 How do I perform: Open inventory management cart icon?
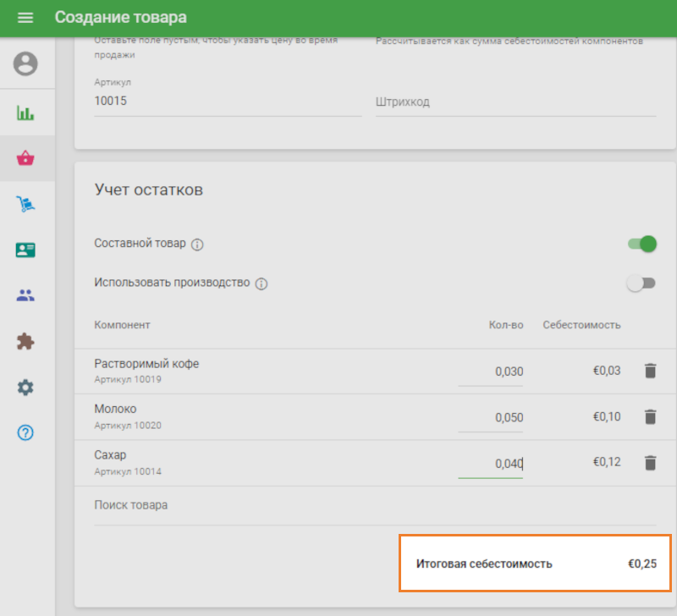pyautogui.click(x=26, y=204)
